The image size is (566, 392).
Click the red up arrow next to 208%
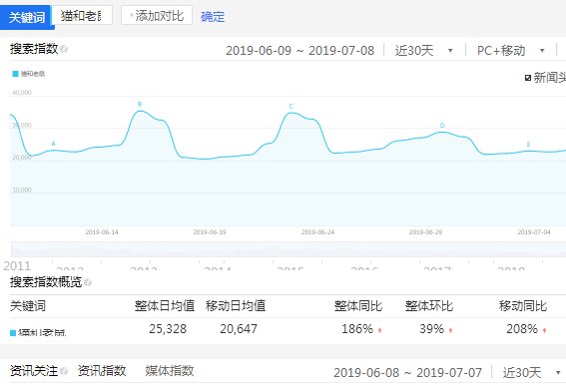click(544, 330)
